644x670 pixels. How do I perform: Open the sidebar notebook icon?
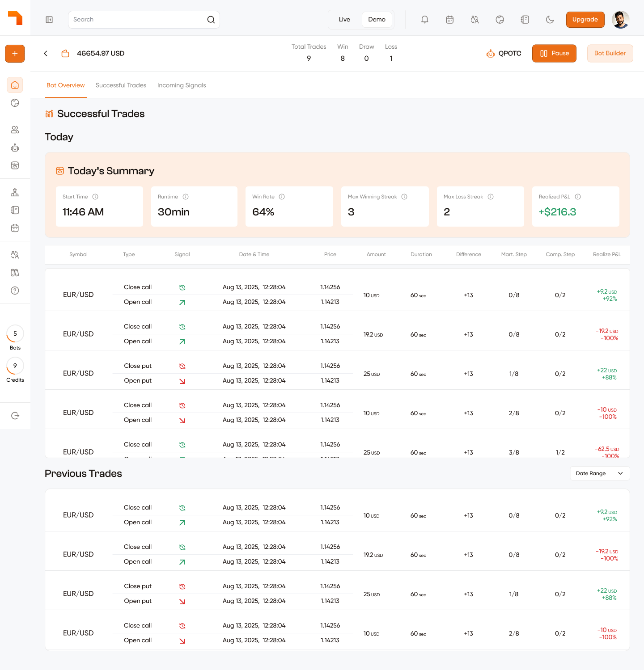[x=15, y=210]
